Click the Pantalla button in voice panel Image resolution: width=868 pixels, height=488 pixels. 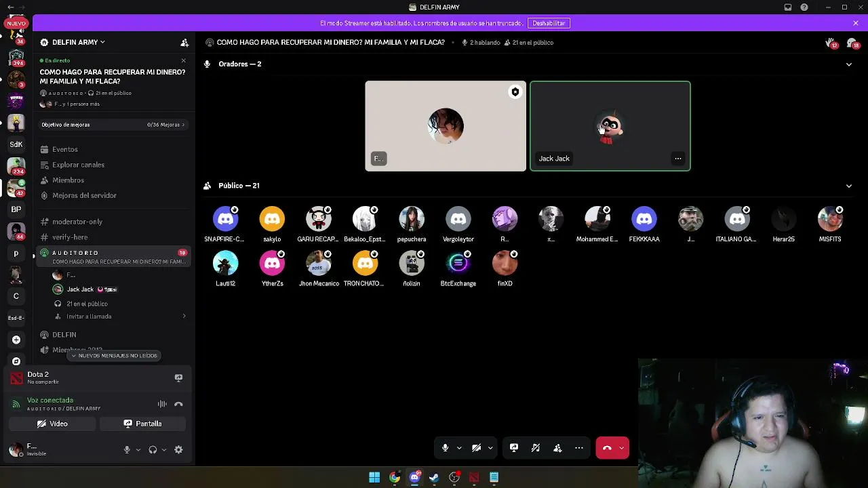pyautogui.click(x=142, y=424)
